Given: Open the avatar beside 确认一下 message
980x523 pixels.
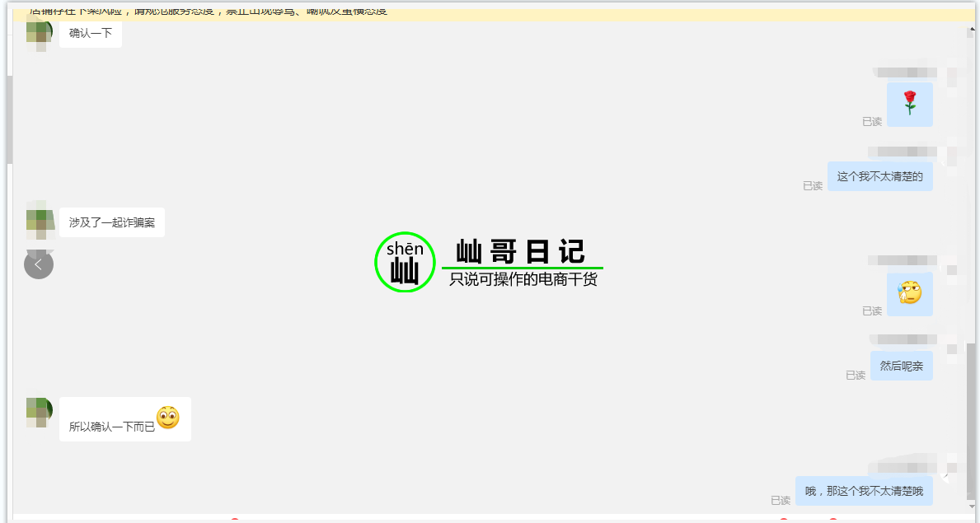Looking at the screenshot, I should [39, 33].
